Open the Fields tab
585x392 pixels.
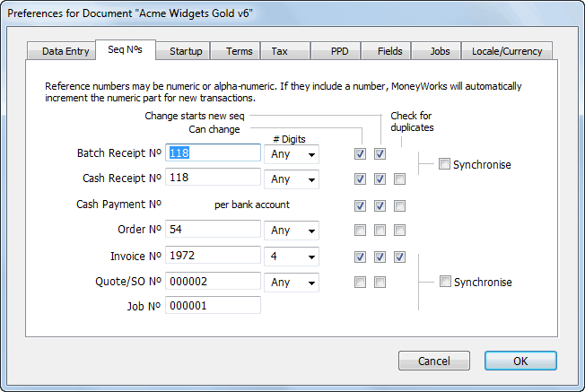point(386,51)
